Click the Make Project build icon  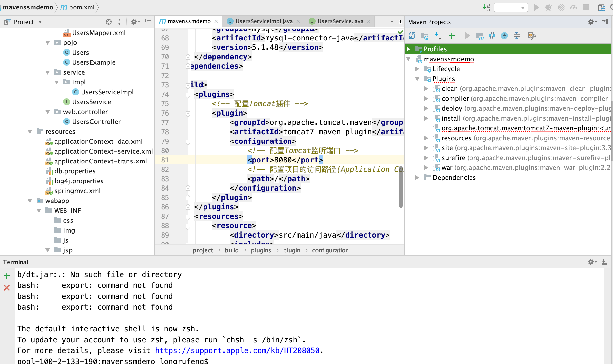click(486, 7)
